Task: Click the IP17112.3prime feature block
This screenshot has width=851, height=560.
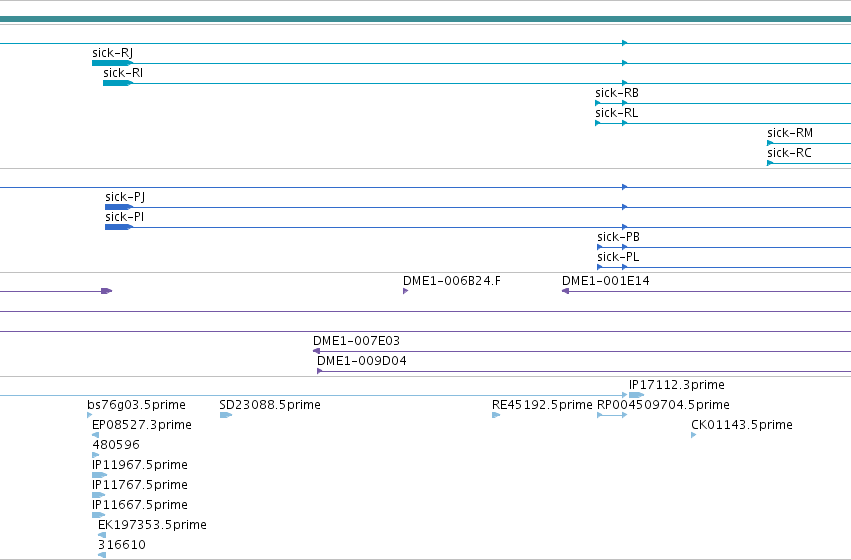Action: [x=637, y=396]
